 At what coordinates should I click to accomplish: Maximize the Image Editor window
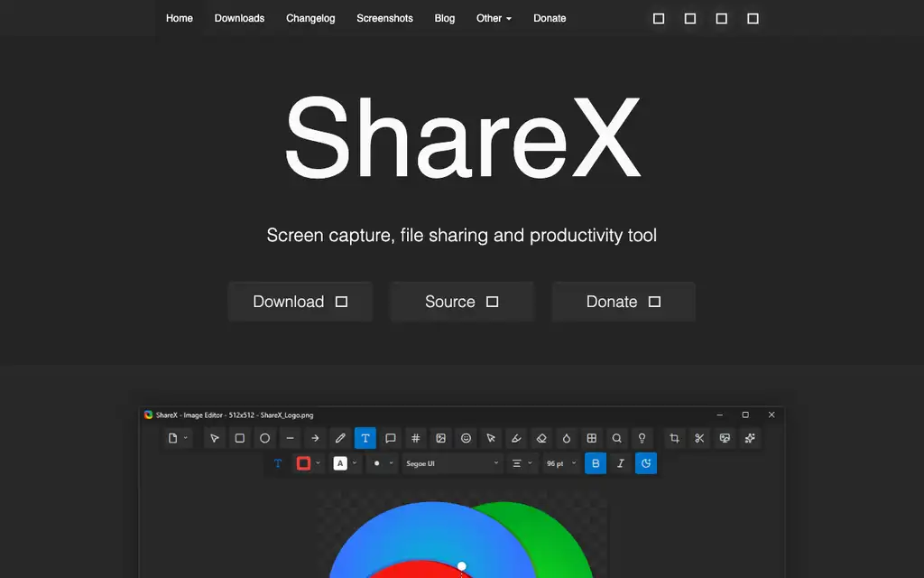[745, 415]
